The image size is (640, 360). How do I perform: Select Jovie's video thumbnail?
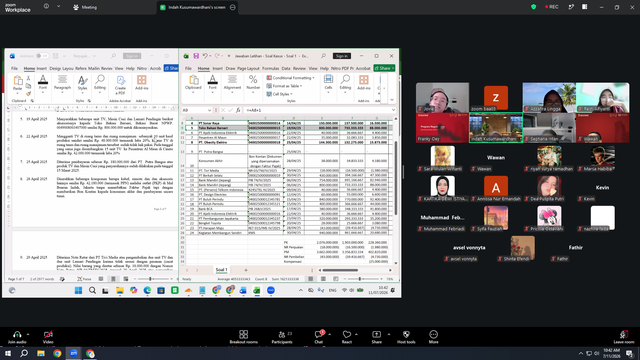(x=442, y=98)
